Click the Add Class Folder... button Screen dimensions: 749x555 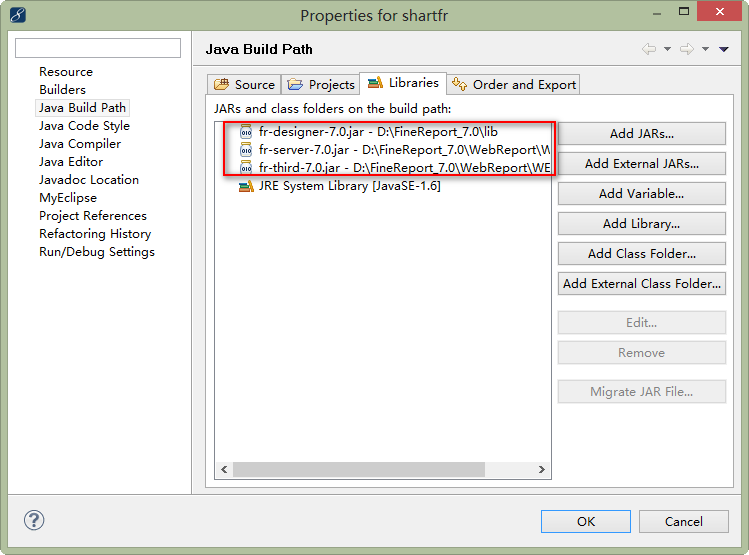(x=642, y=254)
